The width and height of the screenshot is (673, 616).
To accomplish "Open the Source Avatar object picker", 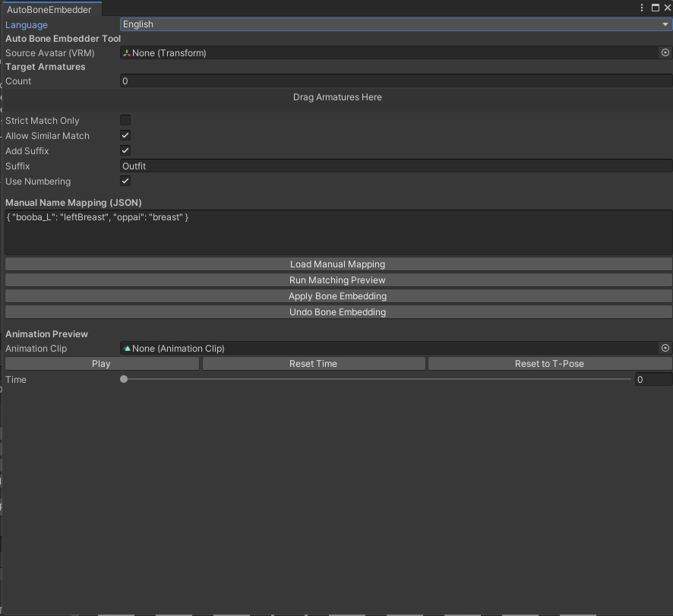I will [x=665, y=52].
